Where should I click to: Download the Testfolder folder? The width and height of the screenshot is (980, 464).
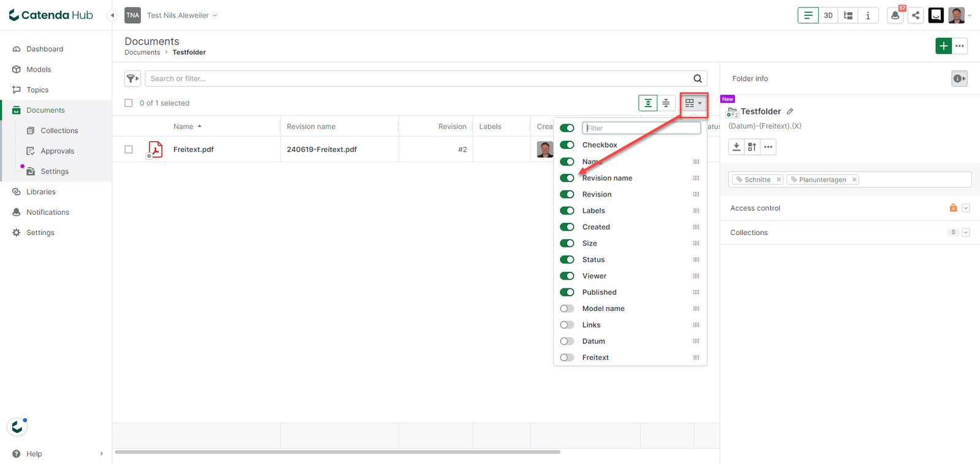(x=736, y=147)
